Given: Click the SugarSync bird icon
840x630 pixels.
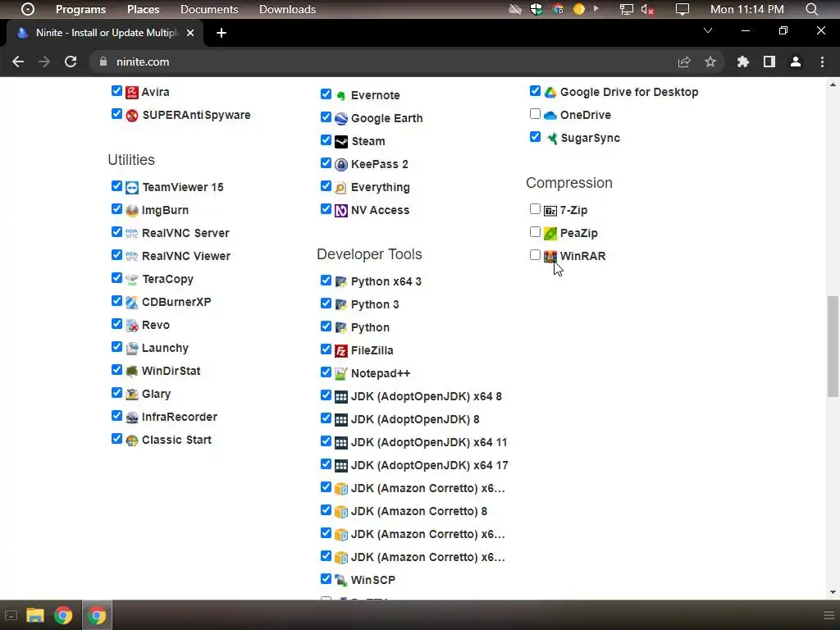Looking at the screenshot, I should tap(550, 138).
